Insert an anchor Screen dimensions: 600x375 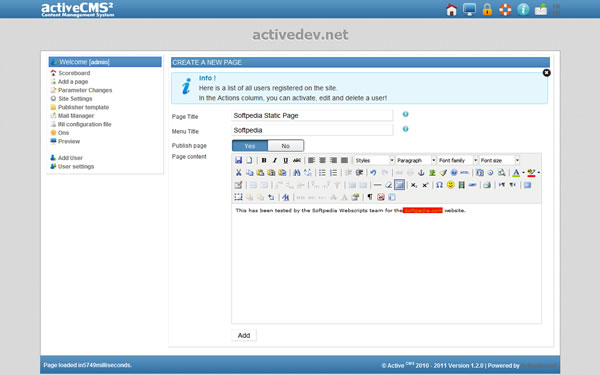[421, 173]
